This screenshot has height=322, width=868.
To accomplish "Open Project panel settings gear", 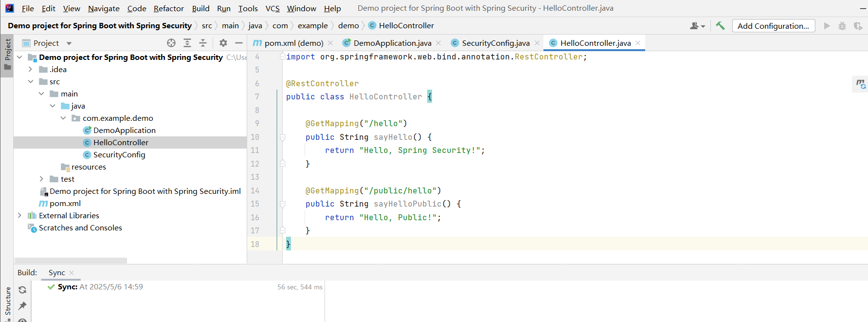I will [x=223, y=43].
